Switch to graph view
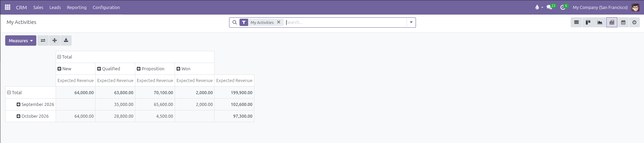644x143 pixels. tap(600, 23)
